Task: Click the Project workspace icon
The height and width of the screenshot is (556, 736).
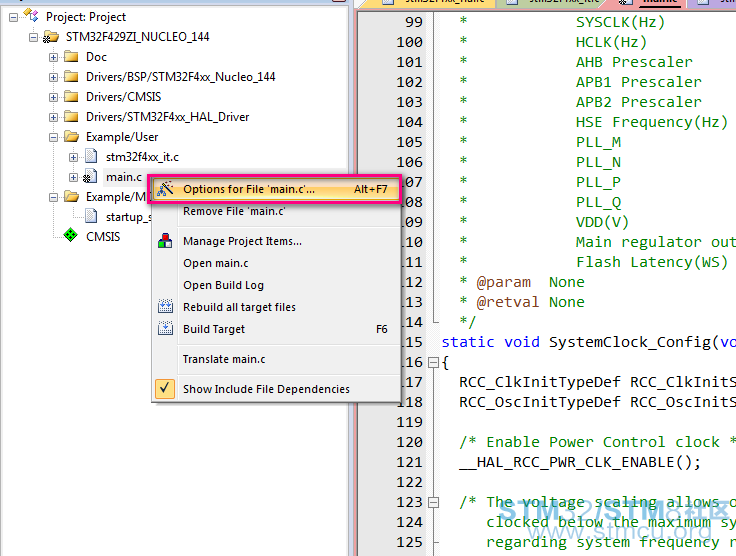Action: coord(31,15)
